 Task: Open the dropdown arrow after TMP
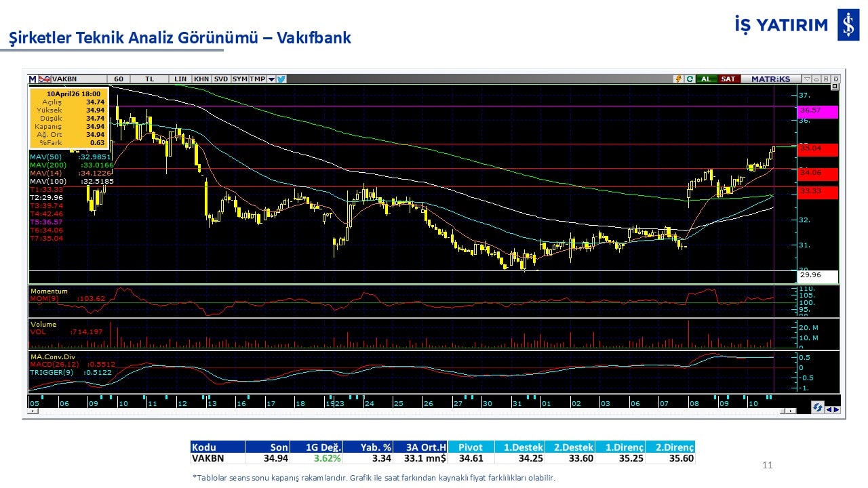pos(271,79)
